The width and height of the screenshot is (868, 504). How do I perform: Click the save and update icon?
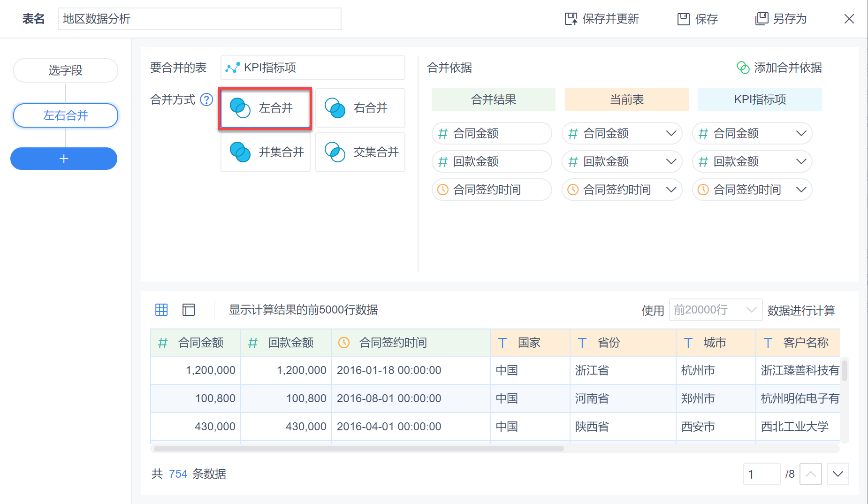pyautogui.click(x=571, y=19)
